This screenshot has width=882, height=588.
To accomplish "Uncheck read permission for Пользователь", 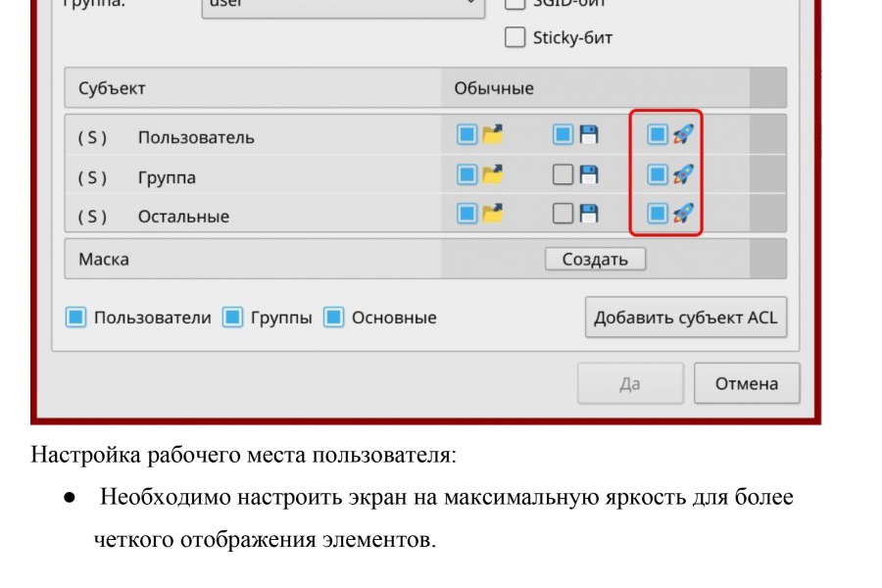I will coord(466,134).
